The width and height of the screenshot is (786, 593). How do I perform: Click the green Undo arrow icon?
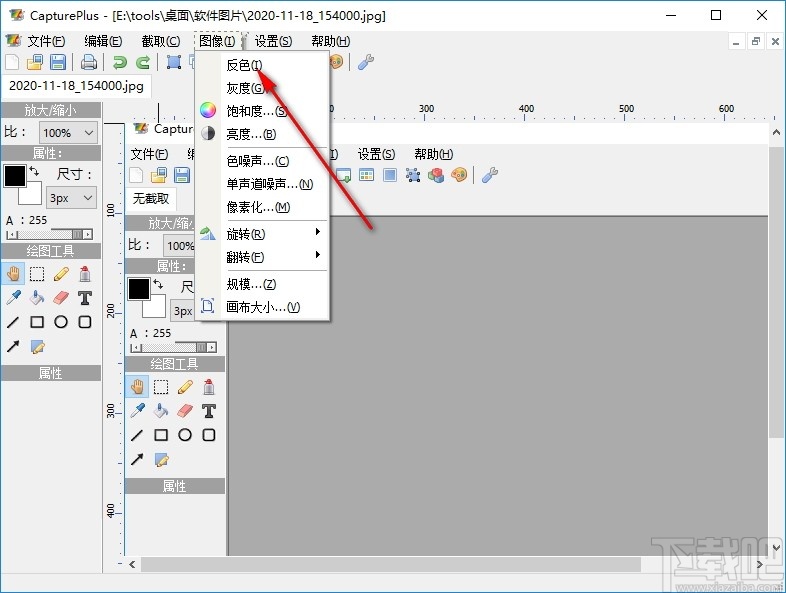coord(119,62)
